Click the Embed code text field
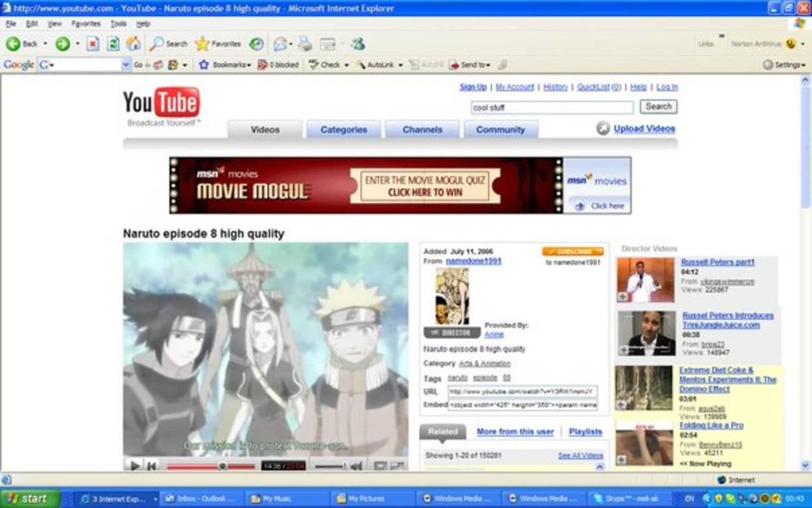This screenshot has height=508, width=812. 522,405
